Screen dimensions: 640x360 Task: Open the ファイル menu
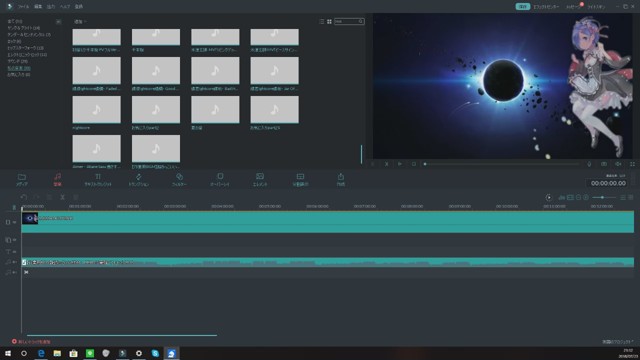23,7
